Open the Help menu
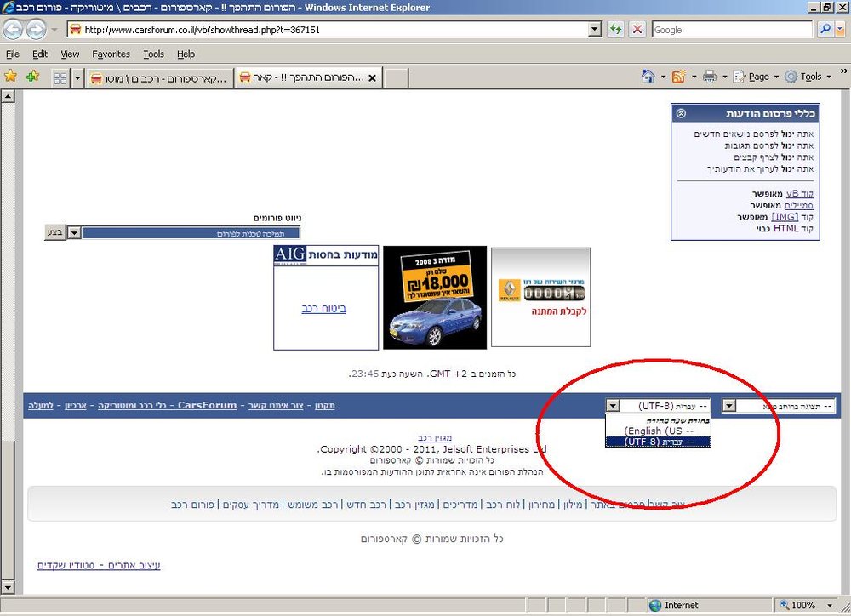The width and height of the screenshot is (851, 616). pyautogui.click(x=186, y=54)
